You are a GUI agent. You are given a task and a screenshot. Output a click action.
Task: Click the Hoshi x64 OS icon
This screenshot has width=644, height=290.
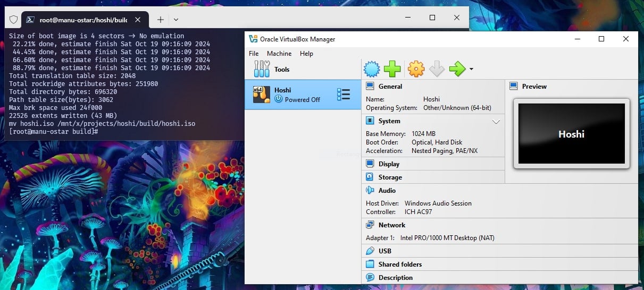(x=262, y=95)
